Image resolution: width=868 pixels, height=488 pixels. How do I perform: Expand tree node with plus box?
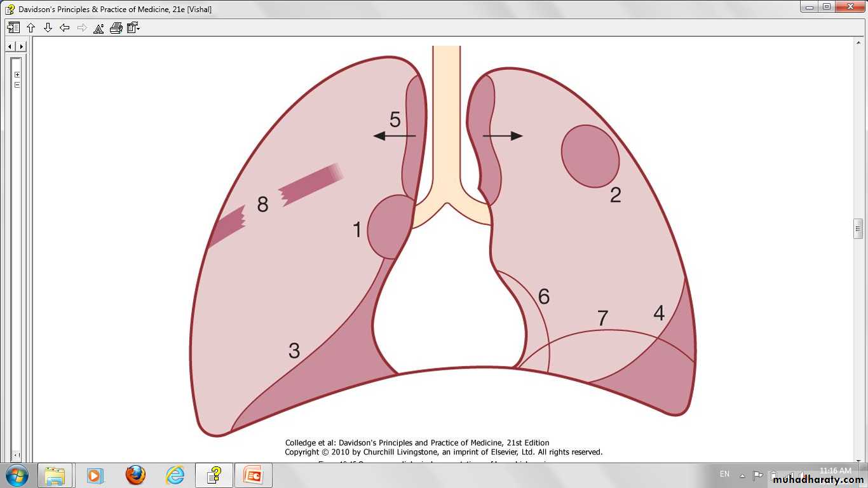click(x=17, y=75)
